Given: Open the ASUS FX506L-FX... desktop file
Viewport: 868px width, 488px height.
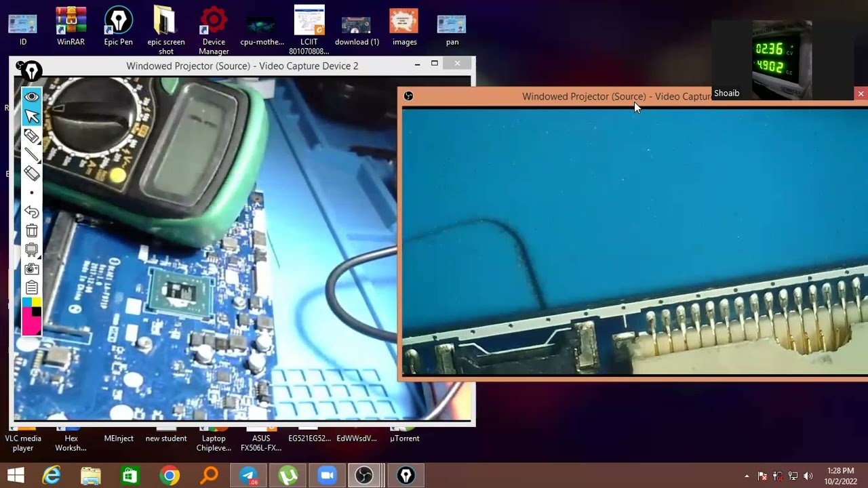Looking at the screenshot, I should [261, 441].
